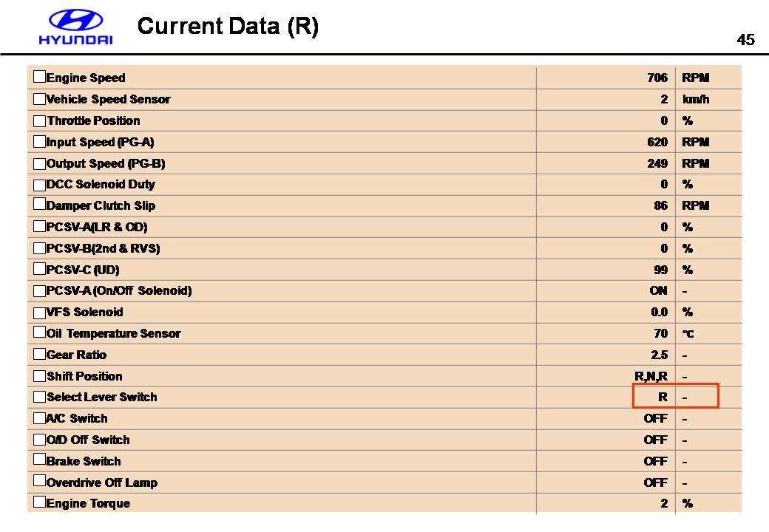The height and width of the screenshot is (532, 769).
Task: Enable the Select Lever Switch checkbox
Action: pos(39,397)
